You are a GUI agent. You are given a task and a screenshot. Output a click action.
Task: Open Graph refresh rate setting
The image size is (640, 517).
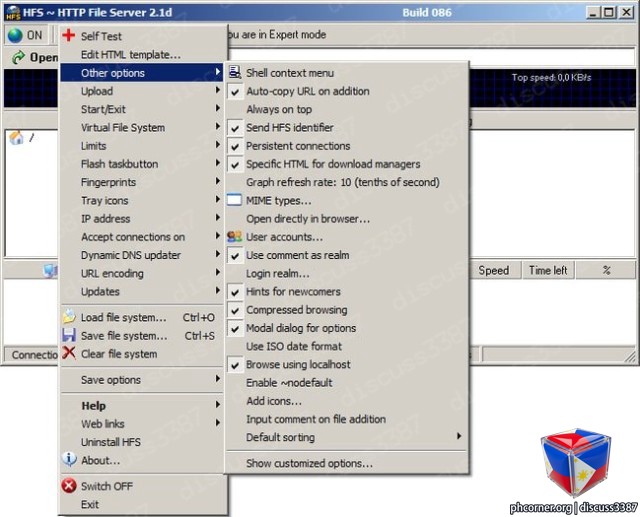(347, 182)
